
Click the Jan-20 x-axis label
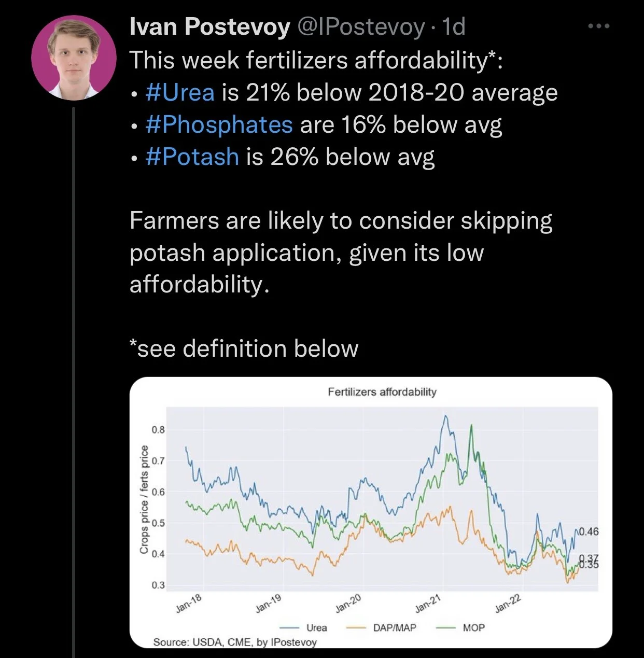point(348,605)
